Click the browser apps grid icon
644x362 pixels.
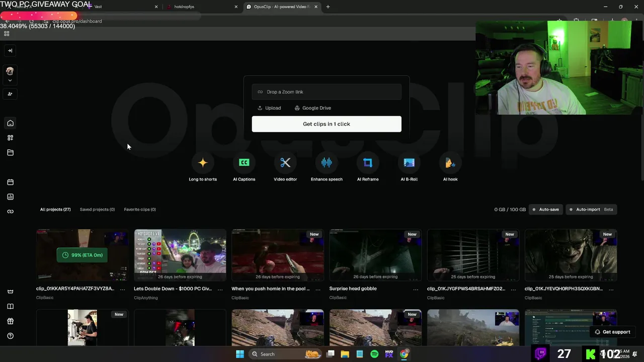coord(7,34)
